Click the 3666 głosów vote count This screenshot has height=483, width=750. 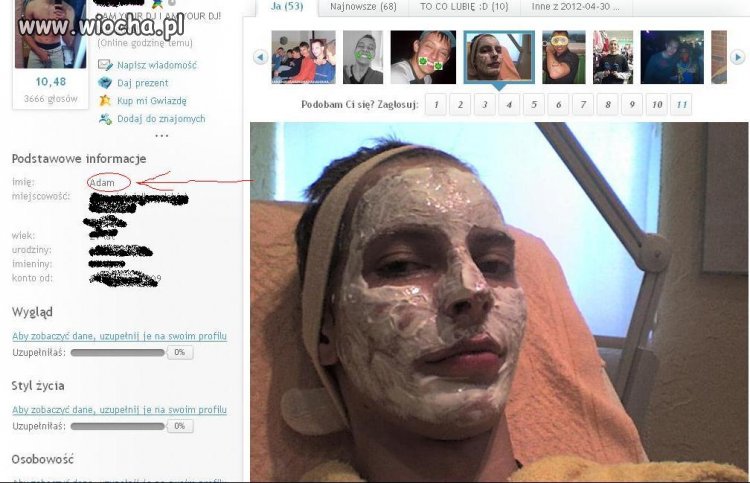point(51,99)
